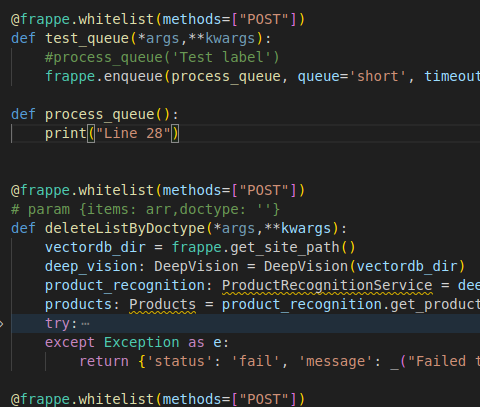Image resolution: width=480 pixels, height=407 pixels.
Task: Click the underlined ProductRecognitionService type hint
Action: 327,286
